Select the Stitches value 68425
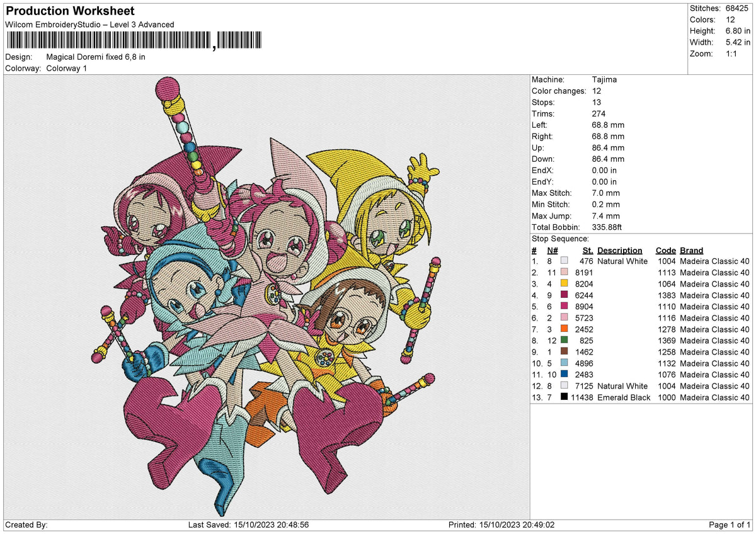The height and width of the screenshot is (534, 756). coord(736,8)
